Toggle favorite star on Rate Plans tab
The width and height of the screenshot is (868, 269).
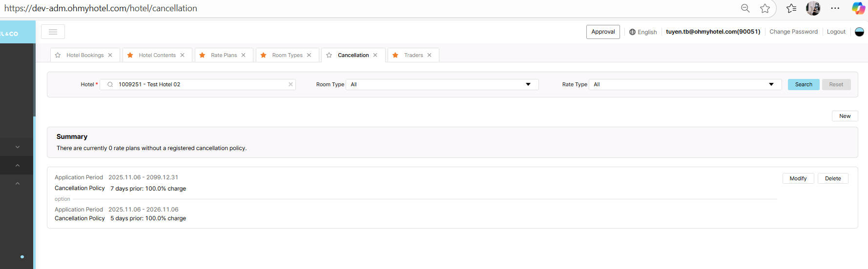coord(203,55)
